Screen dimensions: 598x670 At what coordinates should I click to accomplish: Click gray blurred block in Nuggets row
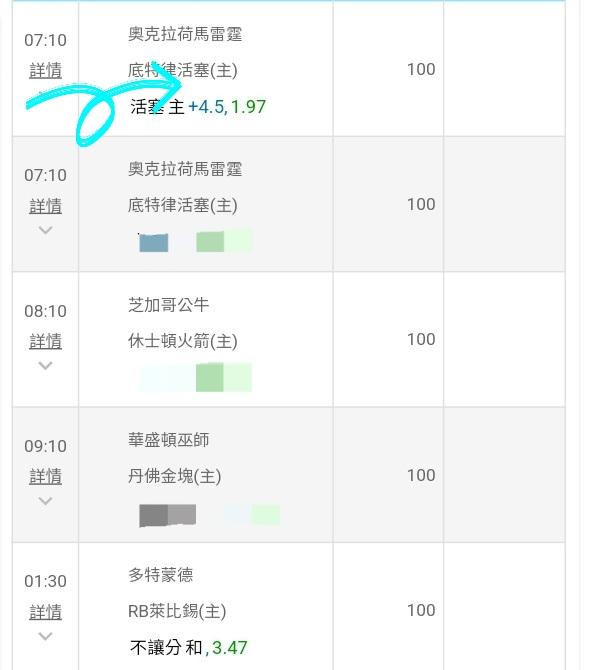pos(168,515)
